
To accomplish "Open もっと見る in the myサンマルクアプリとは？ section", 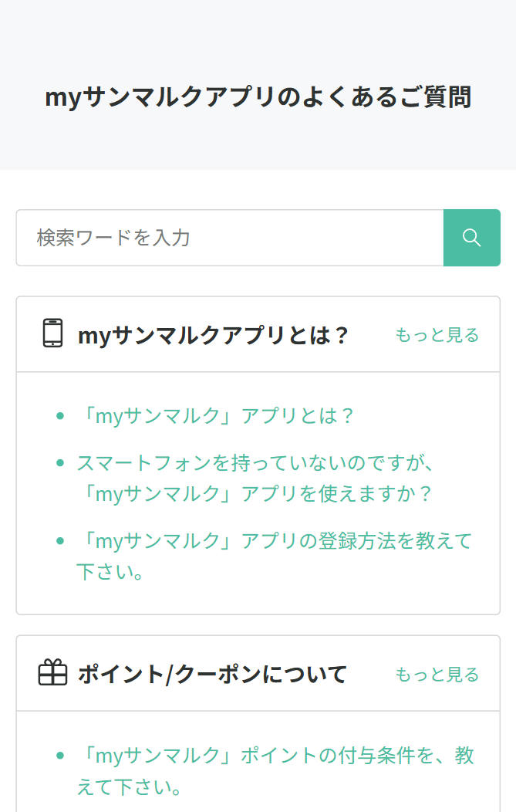I will 437,335.
